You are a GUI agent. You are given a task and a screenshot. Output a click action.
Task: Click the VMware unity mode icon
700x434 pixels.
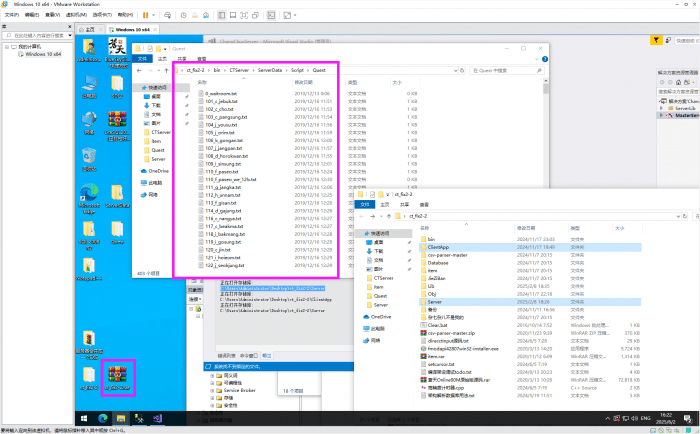[255, 15]
